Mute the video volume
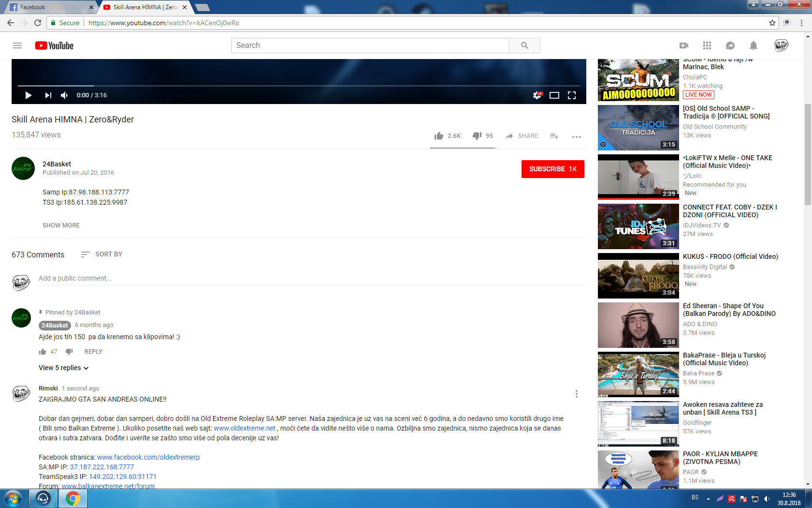Viewport: 812px width, 508px height. [64, 95]
